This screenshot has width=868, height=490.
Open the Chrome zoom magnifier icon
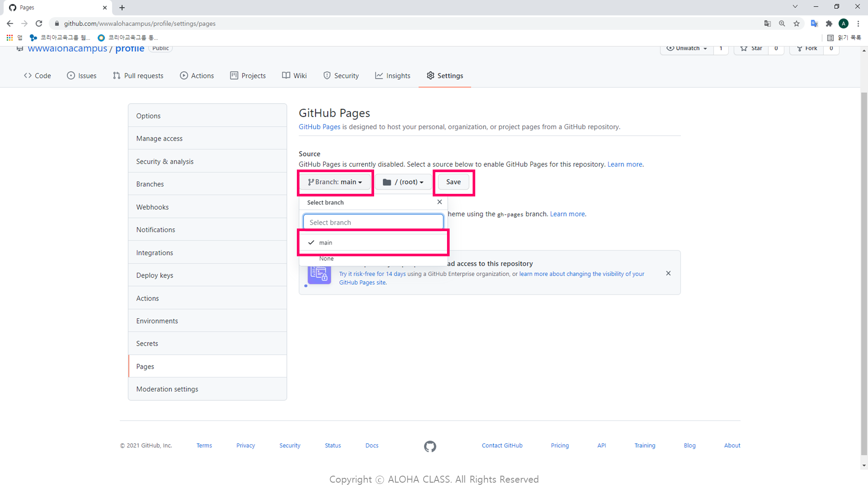click(x=782, y=23)
